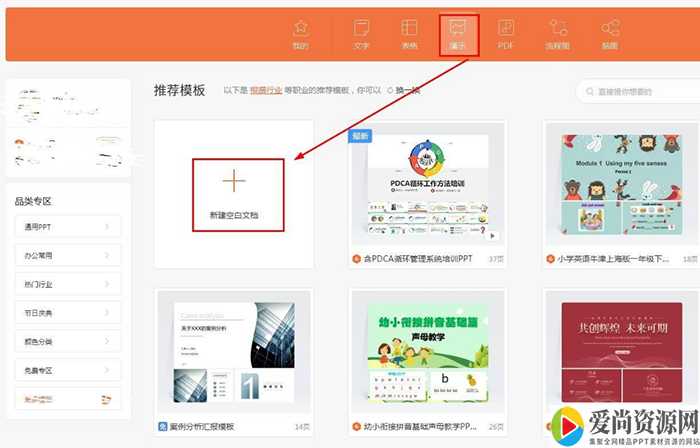Expand the 颜色分类 category chevron

[107, 341]
